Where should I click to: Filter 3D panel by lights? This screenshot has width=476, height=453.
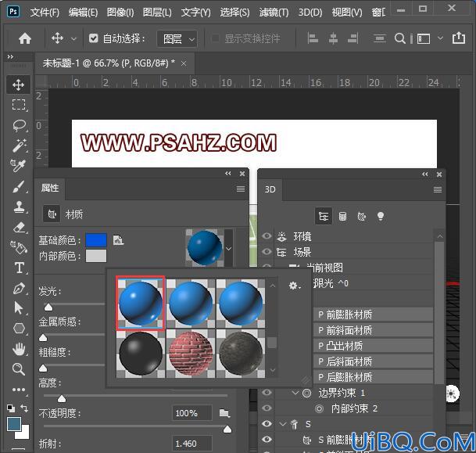(381, 216)
